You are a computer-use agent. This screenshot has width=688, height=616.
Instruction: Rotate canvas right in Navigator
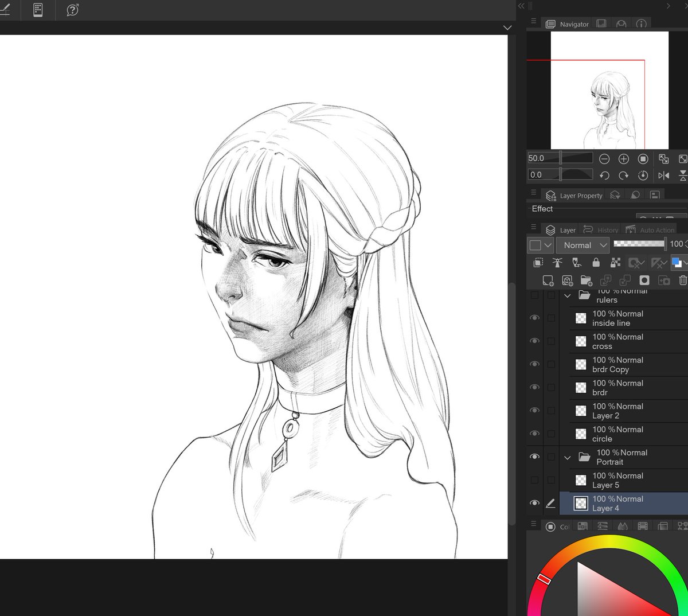pos(624,176)
